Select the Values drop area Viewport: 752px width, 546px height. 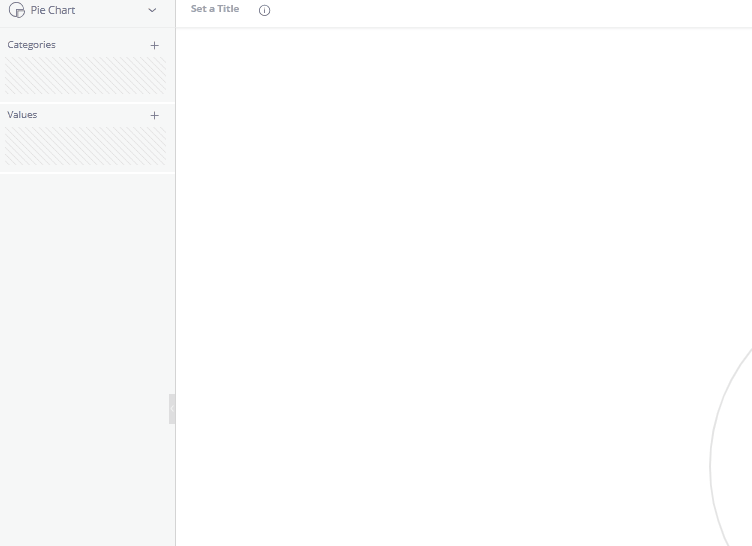[x=85, y=146]
